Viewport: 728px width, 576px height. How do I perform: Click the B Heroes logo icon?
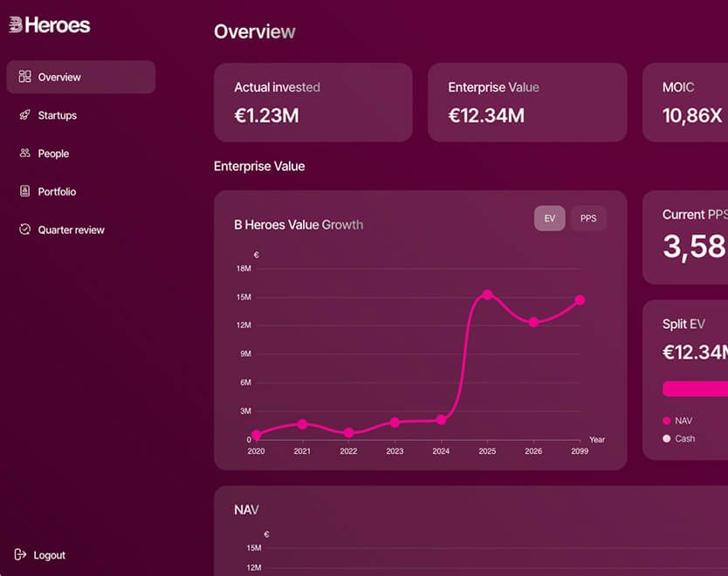(x=16, y=24)
